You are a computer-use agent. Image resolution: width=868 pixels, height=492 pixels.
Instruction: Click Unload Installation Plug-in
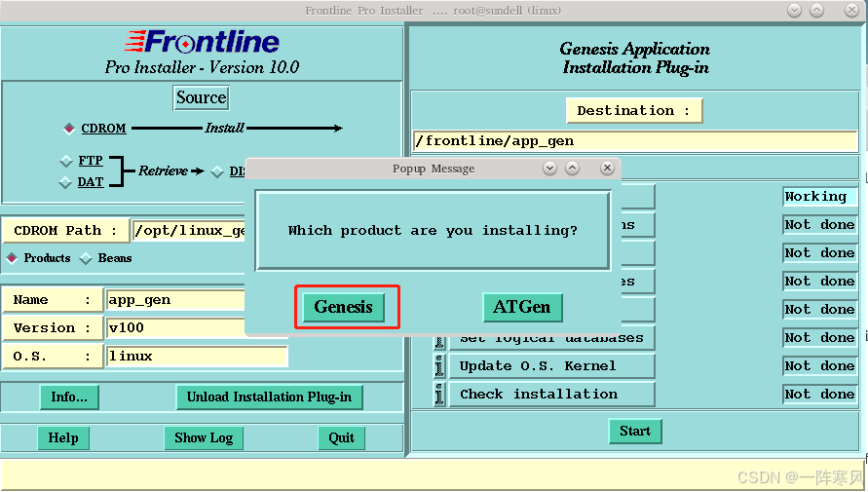(269, 397)
